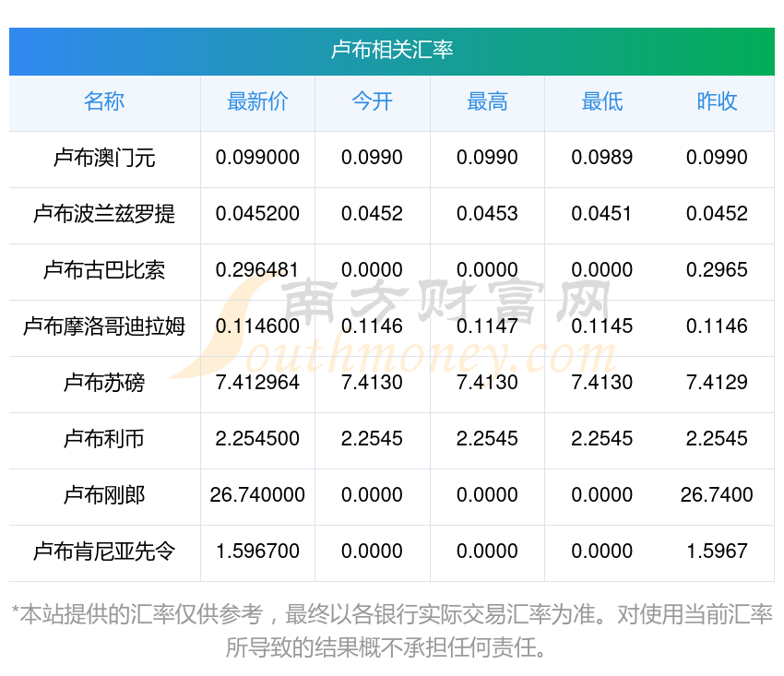Select the 名称 column header
The width and height of the screenshot is (784, 676).
104,101
